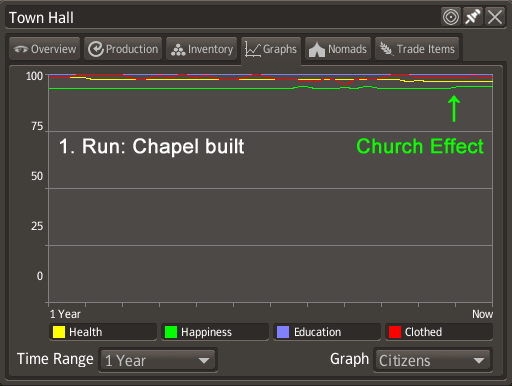Click the Nomads tent icon

point(317,50)
